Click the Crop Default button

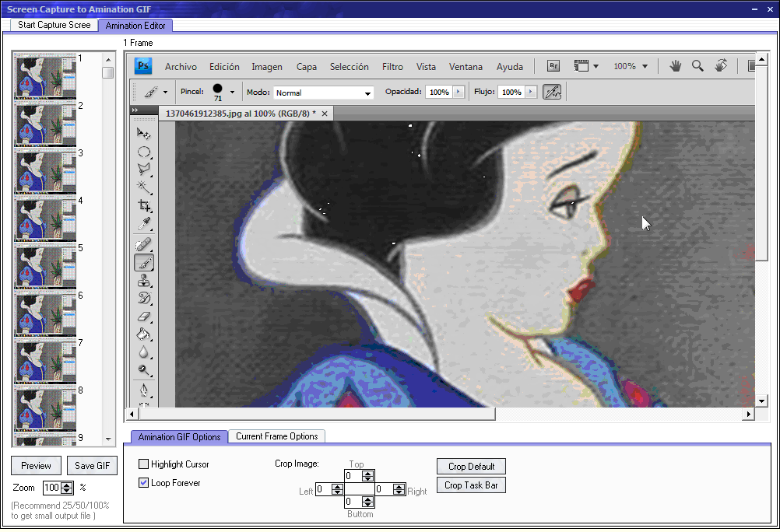[471, 467]
